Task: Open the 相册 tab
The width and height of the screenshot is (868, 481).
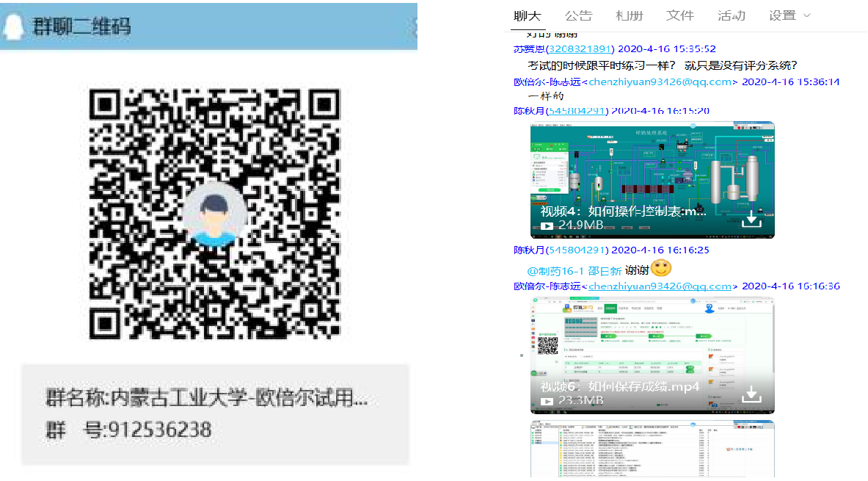Action: pos(630,16)
